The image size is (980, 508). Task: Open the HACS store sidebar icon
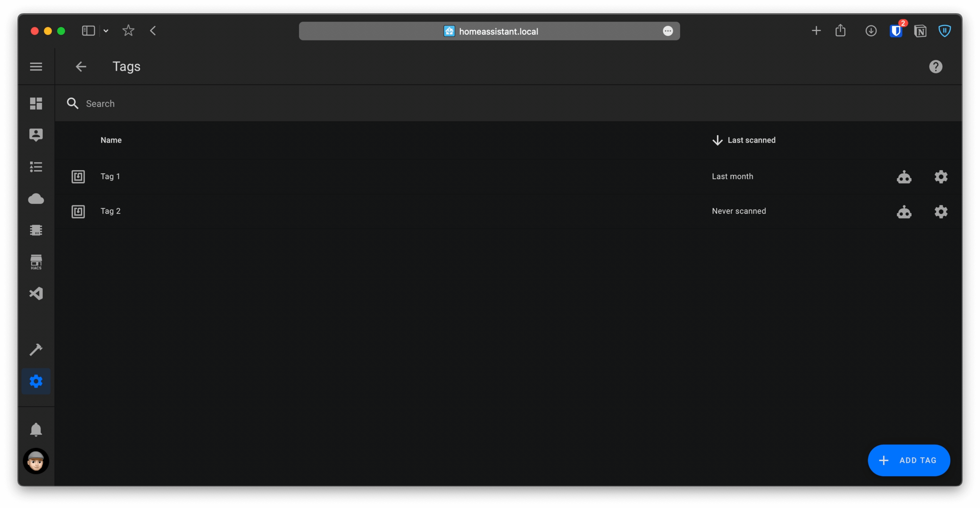tap(36, 262)
